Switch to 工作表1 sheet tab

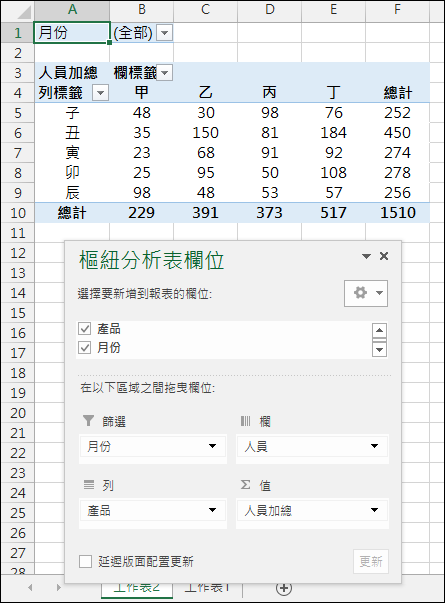tap(207, 588)
